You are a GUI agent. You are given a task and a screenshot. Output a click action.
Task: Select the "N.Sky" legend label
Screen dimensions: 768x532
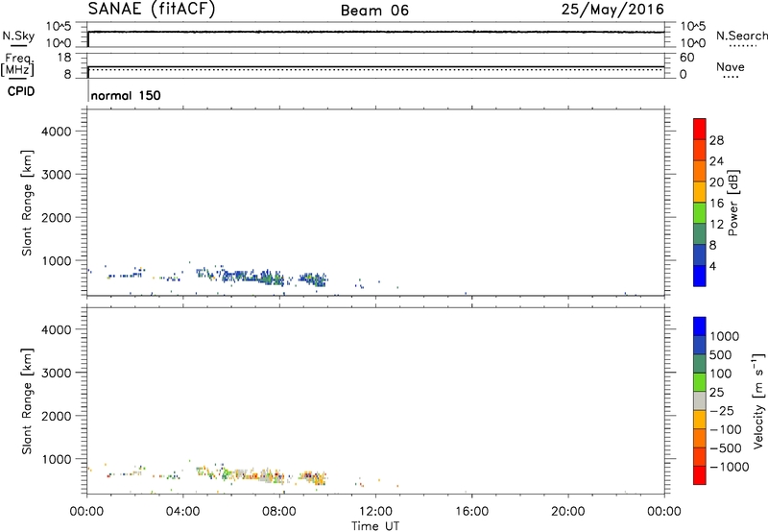[18, 36]
